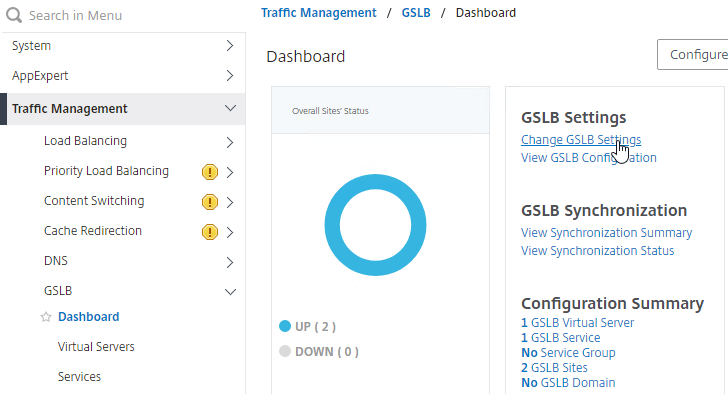Click the sites status donut chart
The image size is (728, 394).
375,225
